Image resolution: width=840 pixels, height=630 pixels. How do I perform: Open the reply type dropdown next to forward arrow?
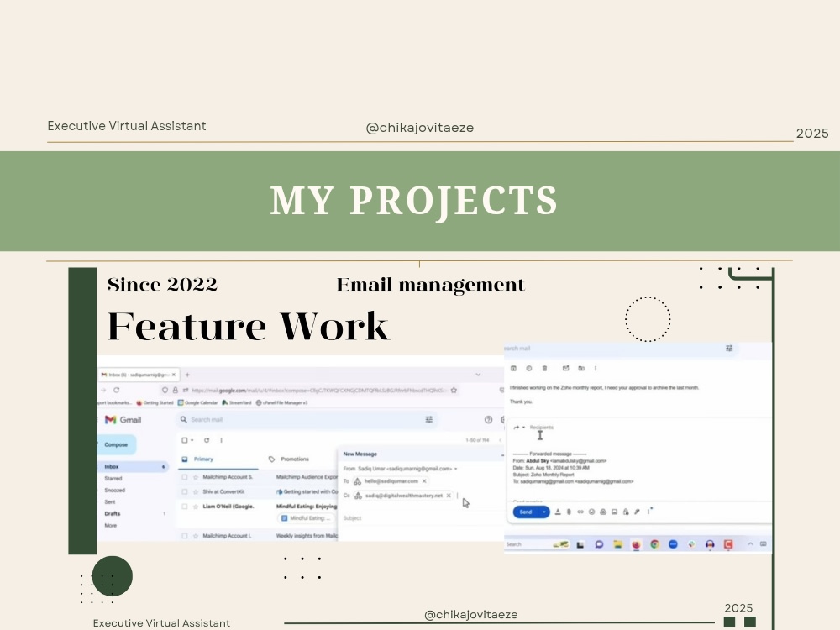pos(524,428)
